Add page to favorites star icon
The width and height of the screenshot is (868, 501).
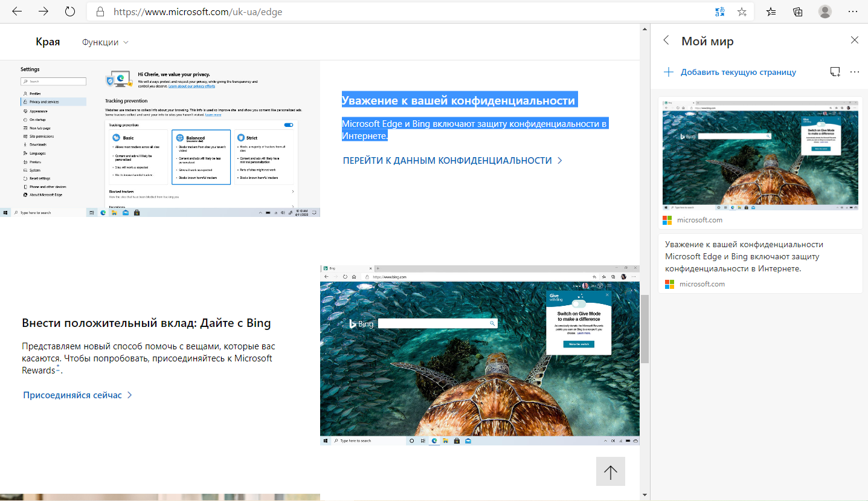(742, 11)
